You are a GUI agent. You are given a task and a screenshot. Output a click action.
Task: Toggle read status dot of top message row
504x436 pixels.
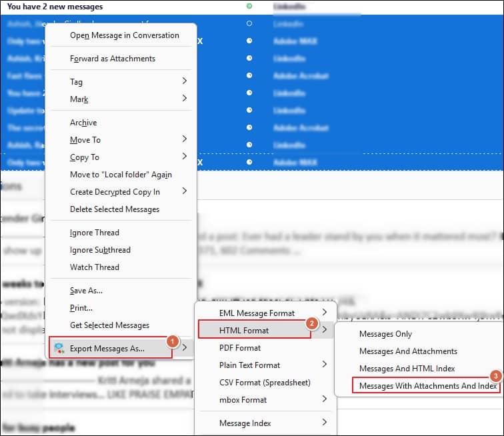(249, 6)
